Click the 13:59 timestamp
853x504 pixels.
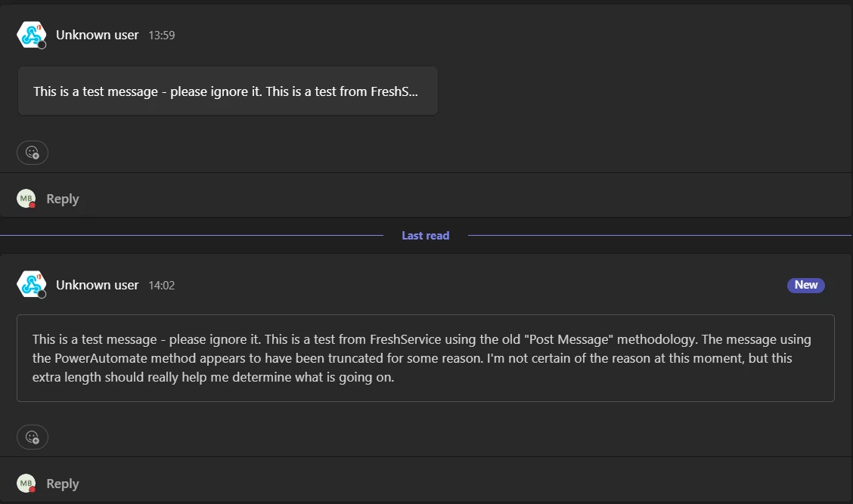pyautogui.click(x=162, y=36)
